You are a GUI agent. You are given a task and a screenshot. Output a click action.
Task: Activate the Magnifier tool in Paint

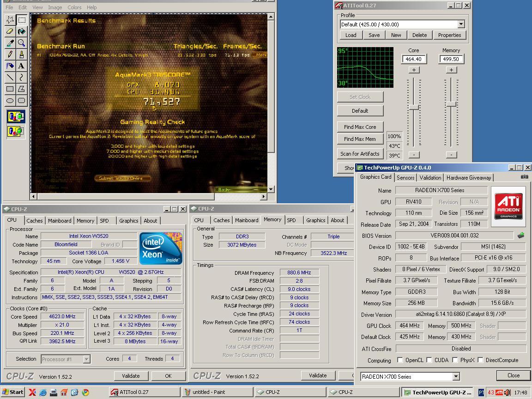tap(21, 43)
